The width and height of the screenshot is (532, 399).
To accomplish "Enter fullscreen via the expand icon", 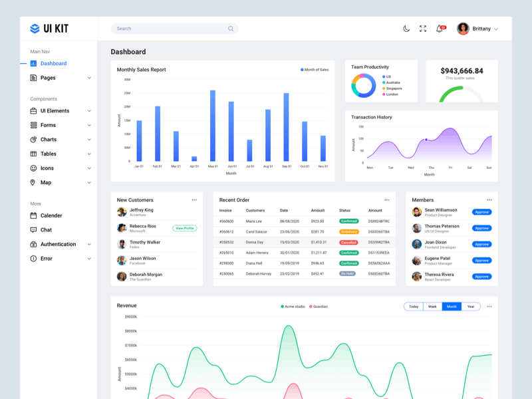I will (x=423, y=29).
